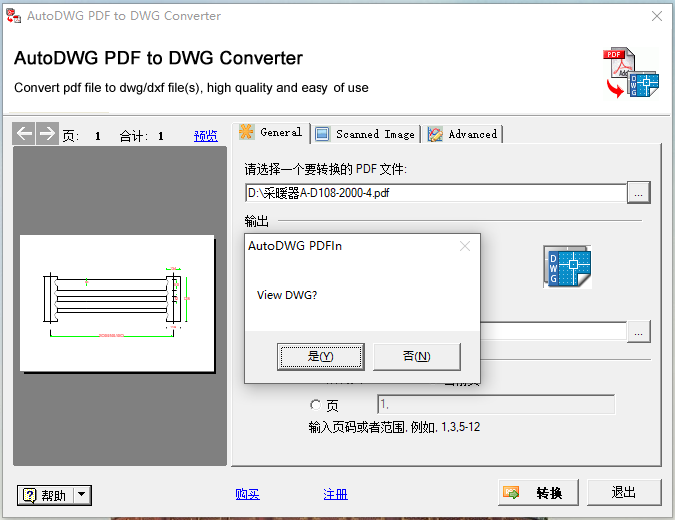Image resolution: width=675 pixels, height=520 pixels.
Task: Select the 页 page radio button
Action: click(x=316, y=405)
